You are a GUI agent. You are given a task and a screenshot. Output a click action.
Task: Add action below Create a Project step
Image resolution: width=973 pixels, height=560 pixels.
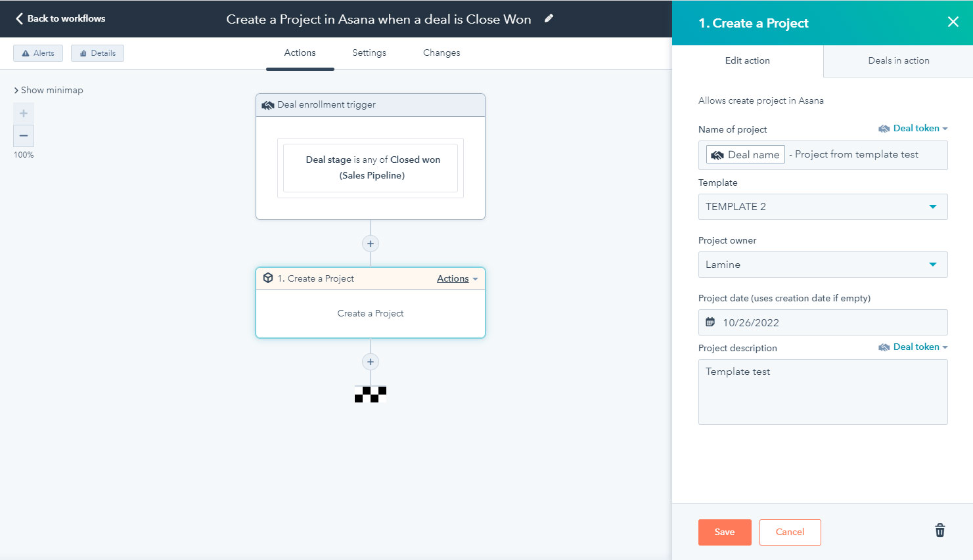click(x=371, y=362)
